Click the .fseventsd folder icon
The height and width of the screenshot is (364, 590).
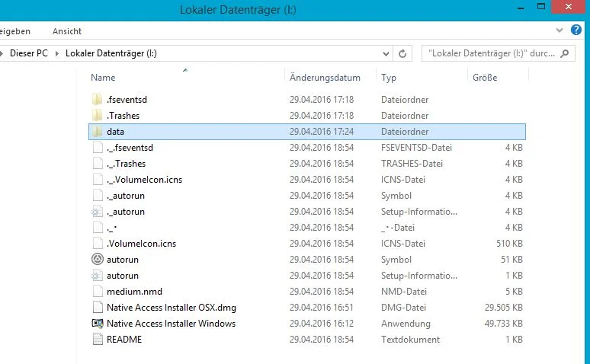pyautogui.click(x=97, y=99)
